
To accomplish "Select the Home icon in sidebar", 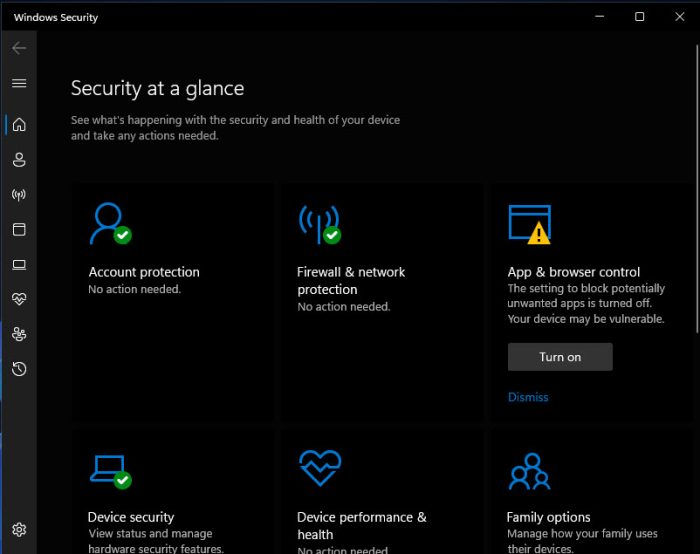I will 19,125.
